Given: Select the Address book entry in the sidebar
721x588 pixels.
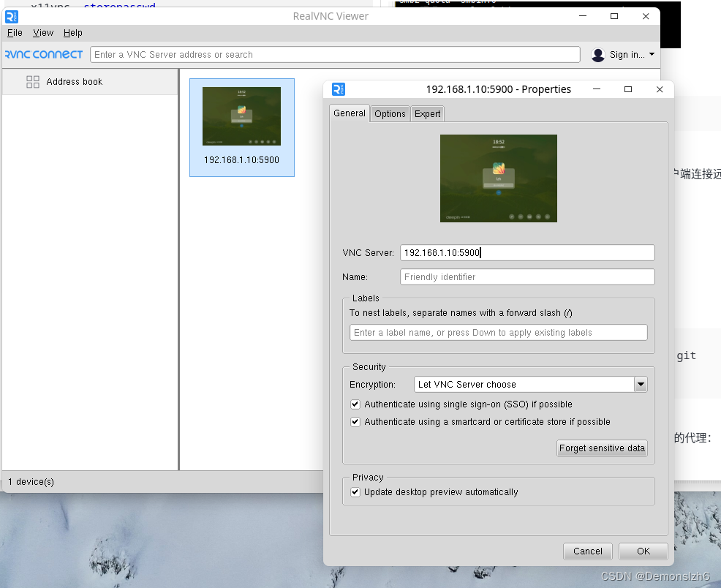Looking at the screenshot, I should coord(90,82).
